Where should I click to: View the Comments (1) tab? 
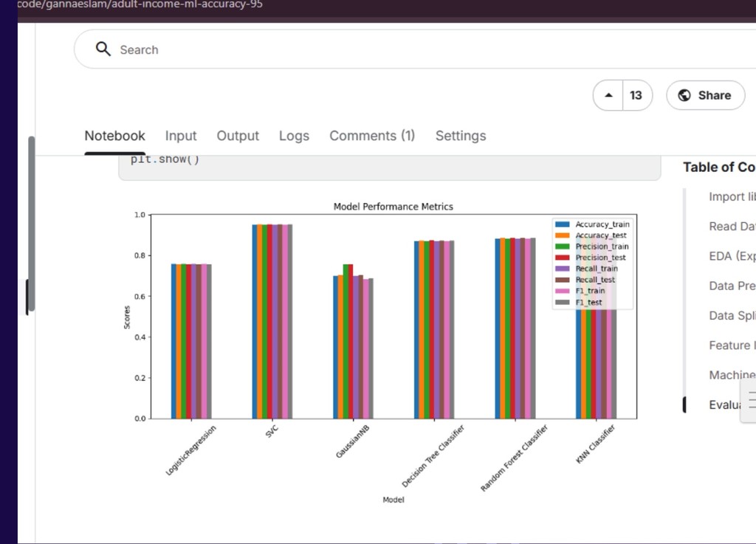372,136
